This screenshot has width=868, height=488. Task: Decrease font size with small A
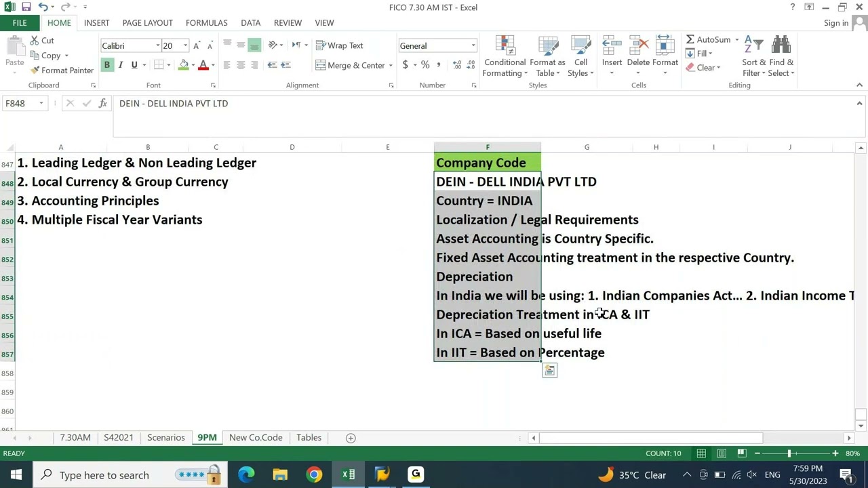(210, 45)
